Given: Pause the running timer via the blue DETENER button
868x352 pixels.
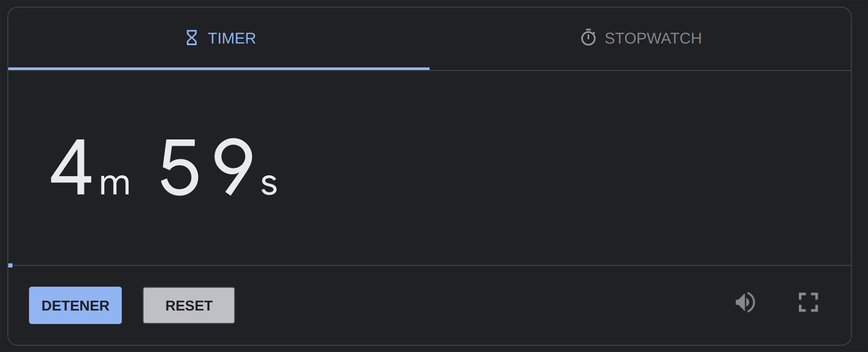Looking at the screenshot, I should [75, 305].
